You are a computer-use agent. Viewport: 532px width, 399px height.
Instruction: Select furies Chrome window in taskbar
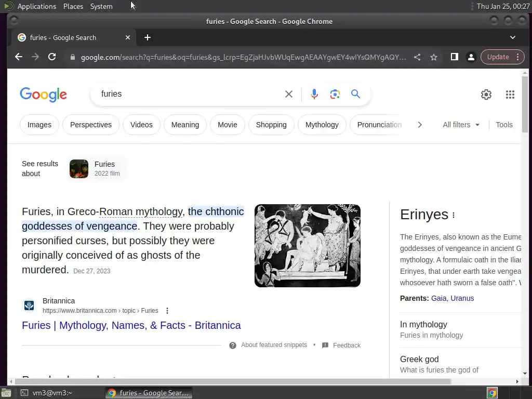149,393
